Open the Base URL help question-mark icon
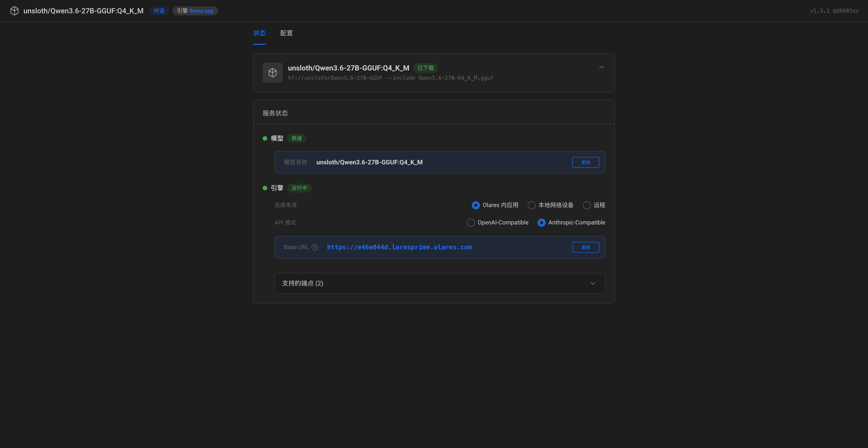The width and height of the screenshot is (868, 448). point(315,247)
